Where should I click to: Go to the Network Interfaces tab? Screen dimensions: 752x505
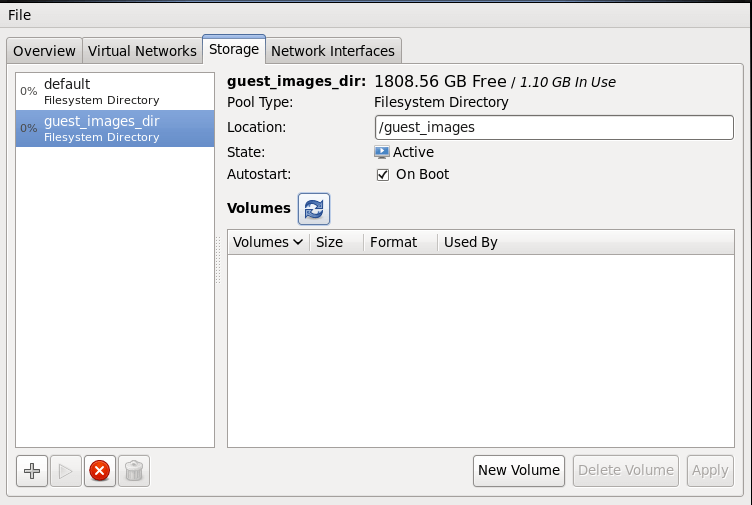click(333, 51)
